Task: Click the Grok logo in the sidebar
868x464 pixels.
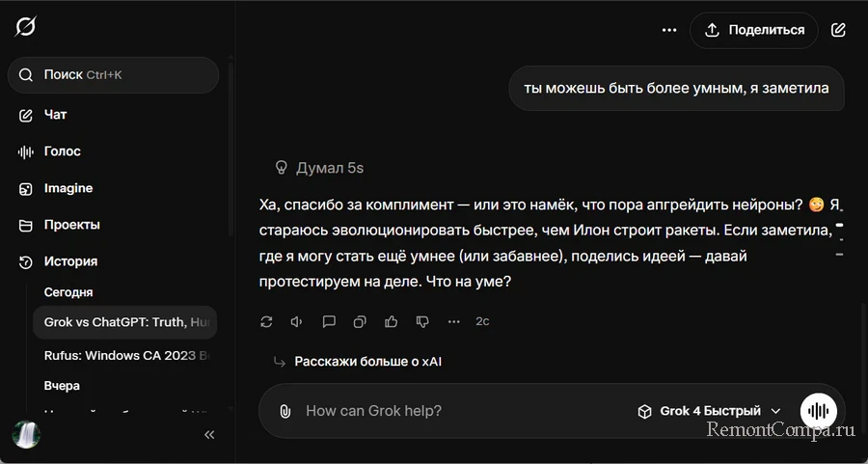Action: (26, 26)
